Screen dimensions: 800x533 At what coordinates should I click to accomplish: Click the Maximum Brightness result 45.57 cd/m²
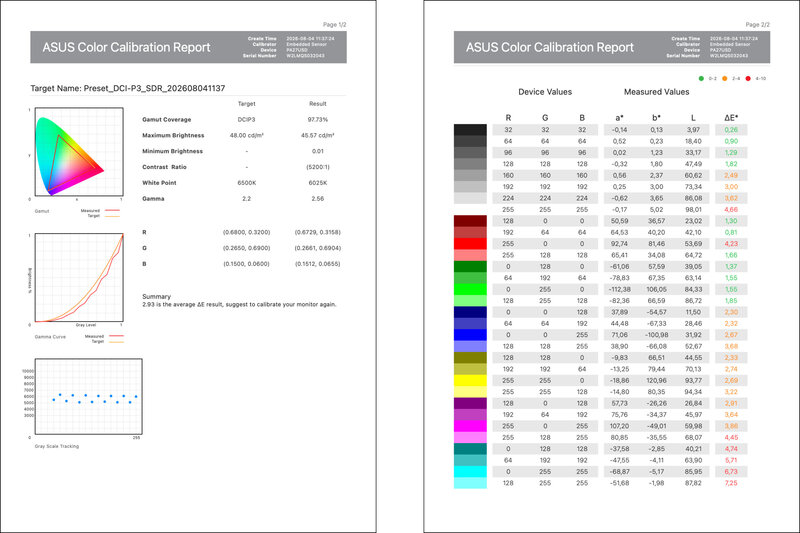[318, 135]
